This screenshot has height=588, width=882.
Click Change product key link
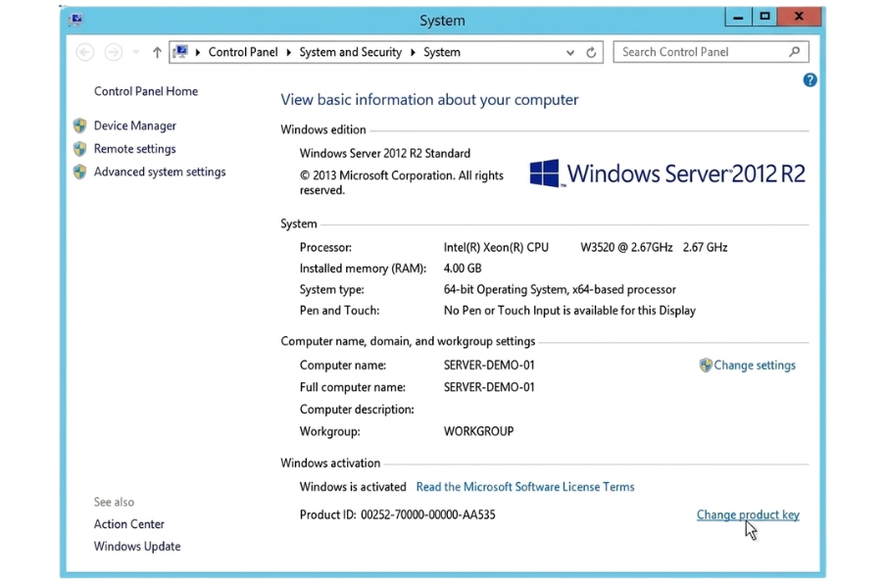(748, 514)
